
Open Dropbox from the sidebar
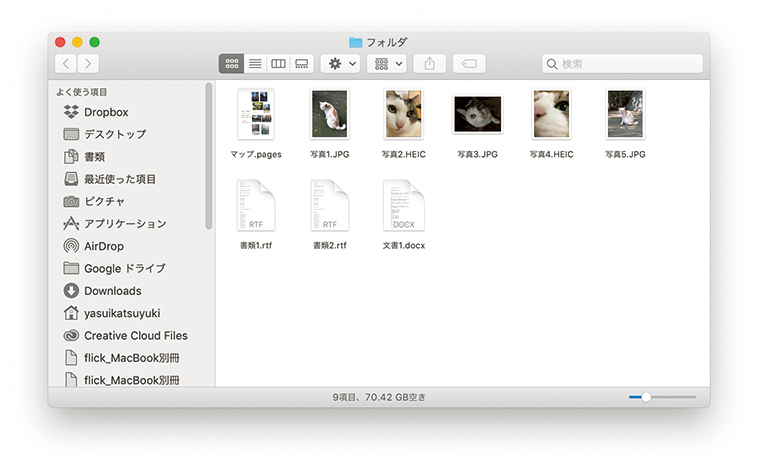[105, 112]
